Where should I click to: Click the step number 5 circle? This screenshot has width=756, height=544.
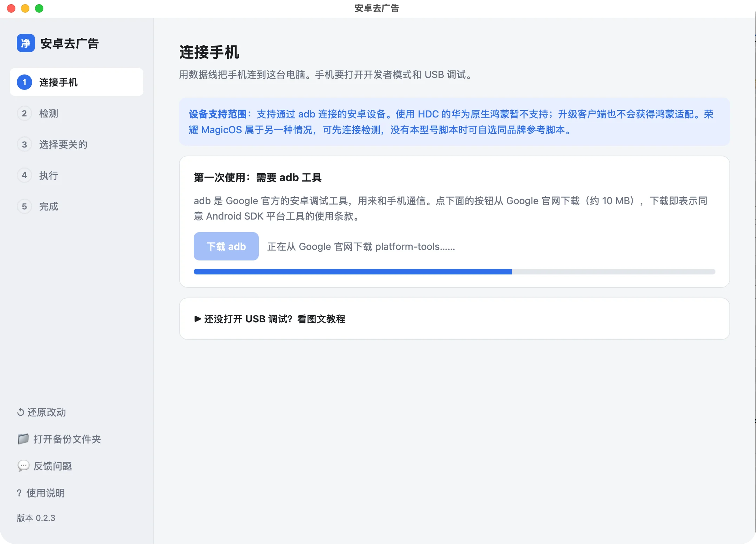tap(24, 206)
